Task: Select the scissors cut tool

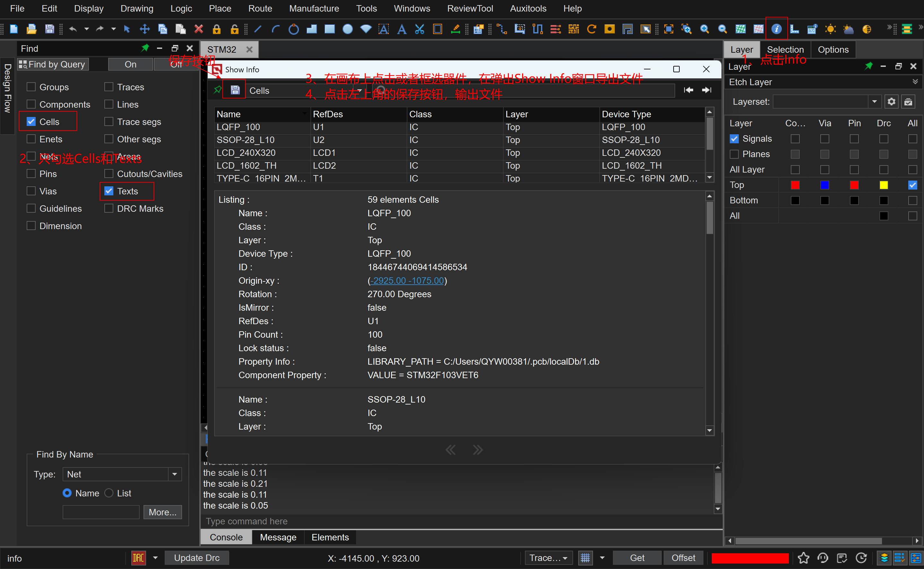Action: pos(419,29)
